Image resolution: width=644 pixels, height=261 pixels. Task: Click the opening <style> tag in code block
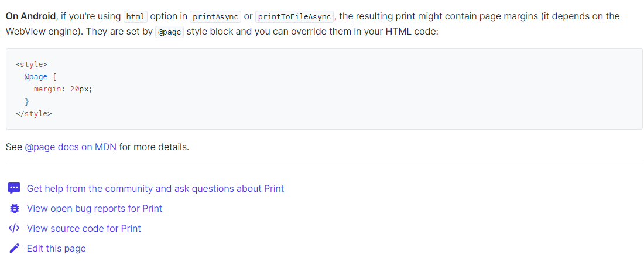point(32,64)
